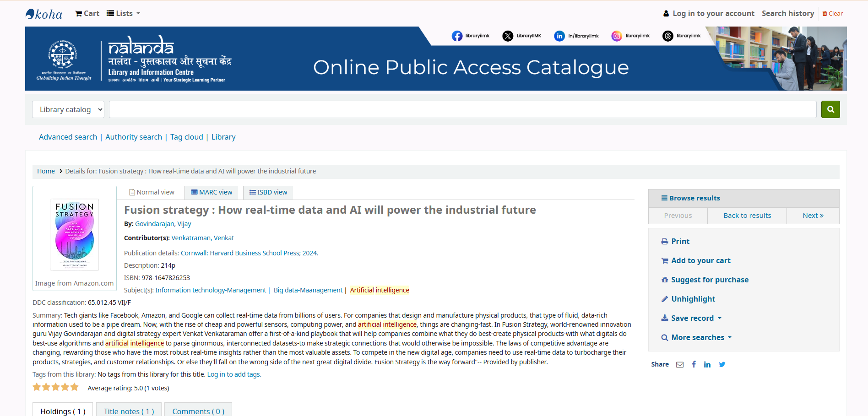Share this title on Twitter icon
Image resolution: width=868 pixels, height=416 pixels.
(722, 365)
